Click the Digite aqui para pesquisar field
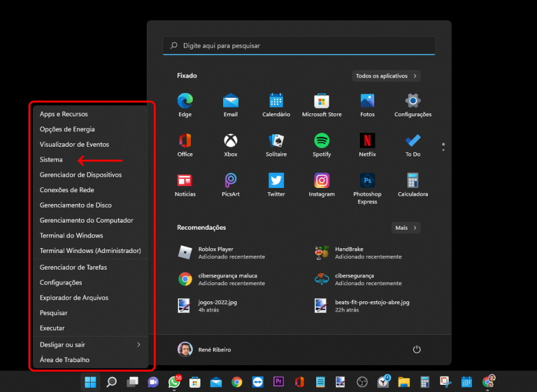The height and width of the screenshot is (392, 537). [299, 45]
